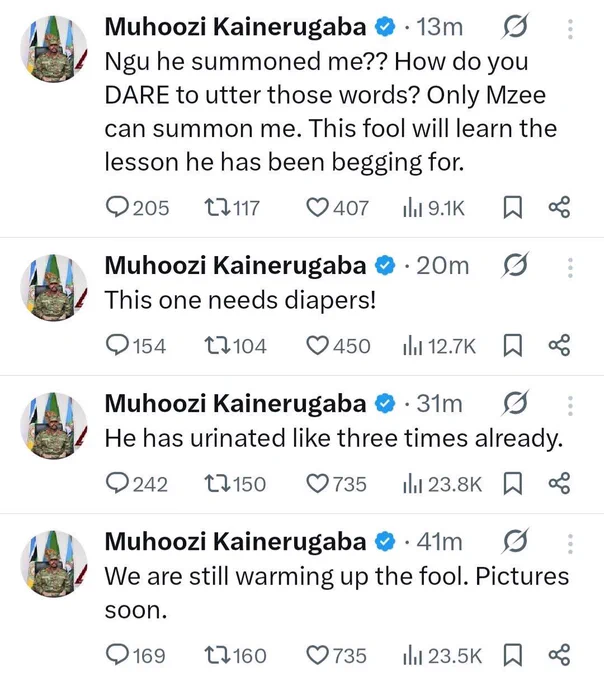This screenshot has width=604, height=680.
Task: Open more options on 13m tweet
Action: point(570,29)
